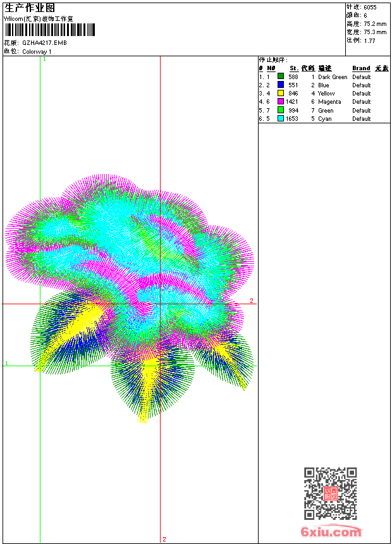Click the QR code near the bottom right
Viewport: 392px width, 544px height.
point(331,493)
